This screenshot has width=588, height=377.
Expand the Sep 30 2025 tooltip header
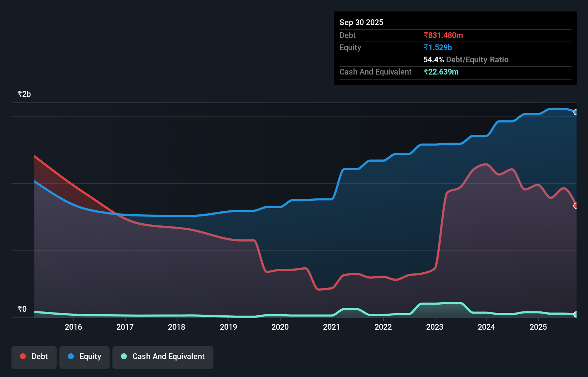361,22
